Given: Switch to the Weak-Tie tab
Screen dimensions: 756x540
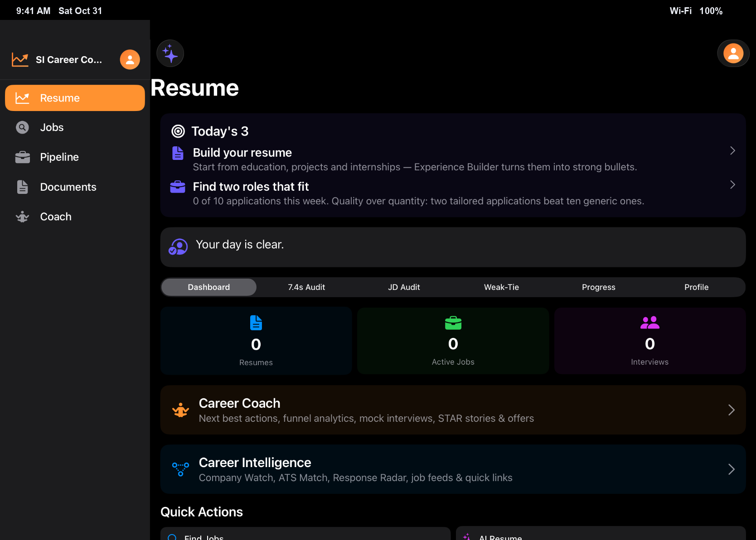Looking at the screenshot, I should (501, 287).
